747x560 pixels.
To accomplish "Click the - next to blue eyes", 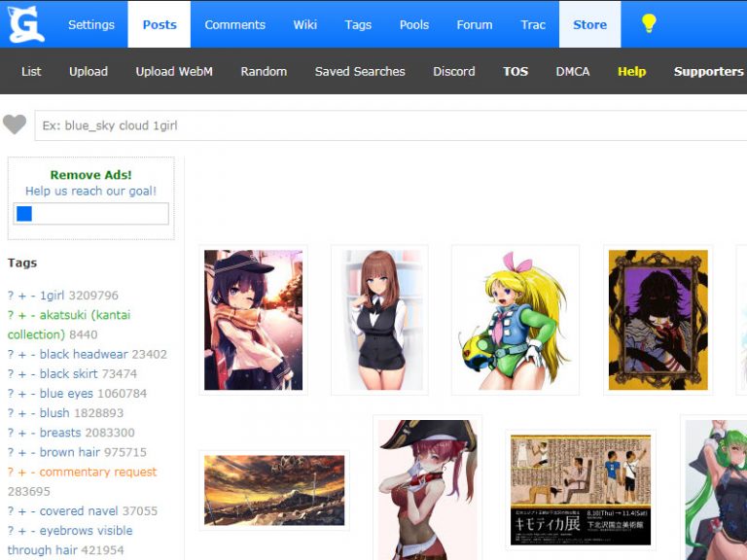I will coord(33,394).
